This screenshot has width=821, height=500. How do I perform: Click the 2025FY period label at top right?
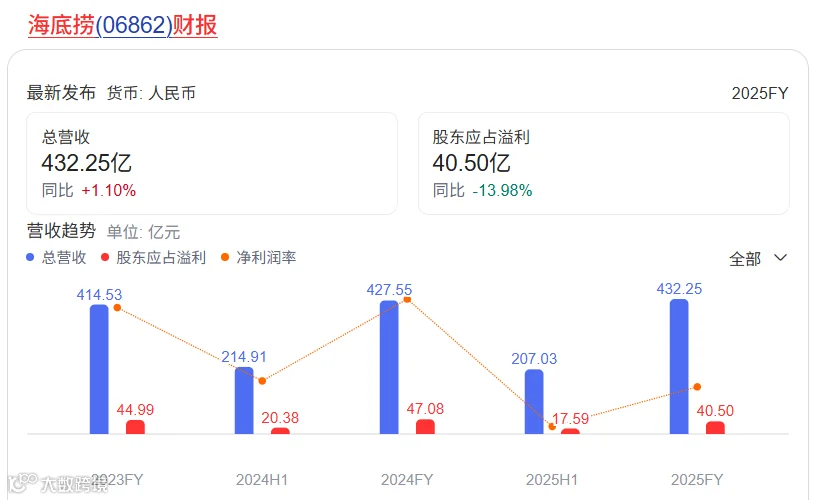click(x=760, y=93)
